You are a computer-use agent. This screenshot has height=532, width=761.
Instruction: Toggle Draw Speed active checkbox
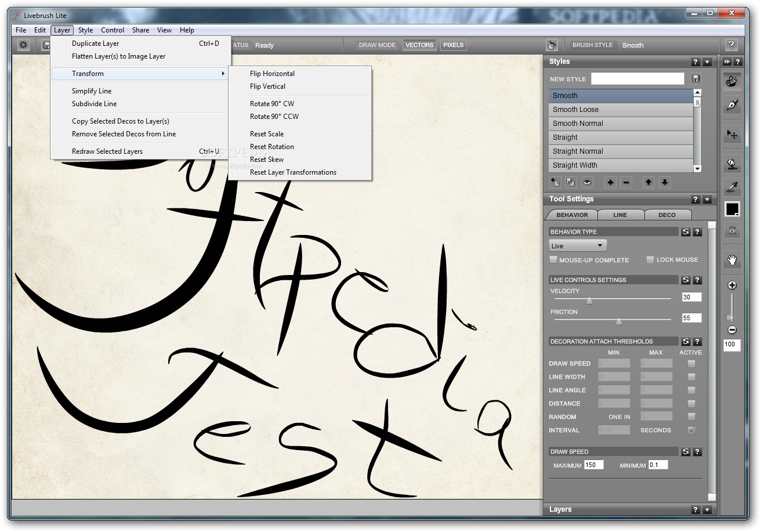[x=691, y=364]
